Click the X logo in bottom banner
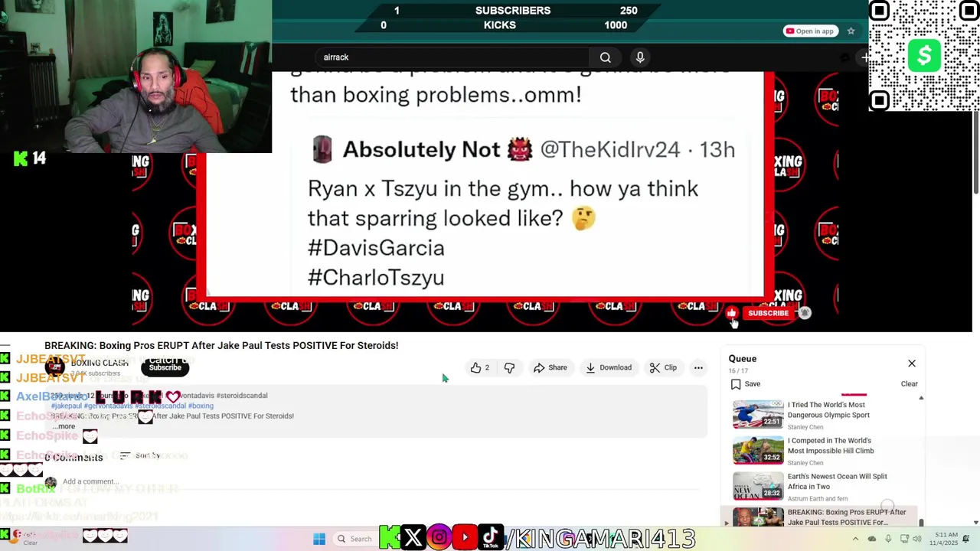The height and width of the screenshot is (551, 980). pos(413,538)
